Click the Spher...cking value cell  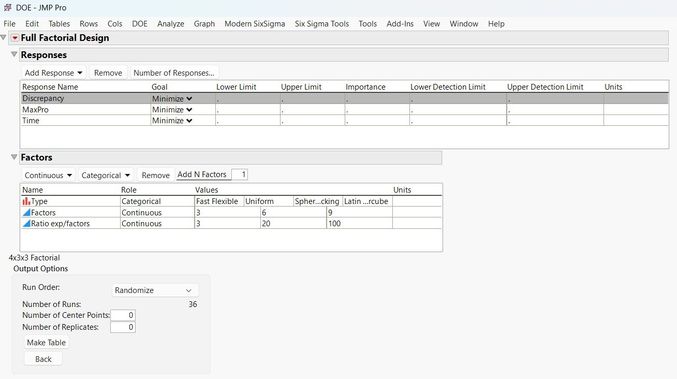[317, 201]
